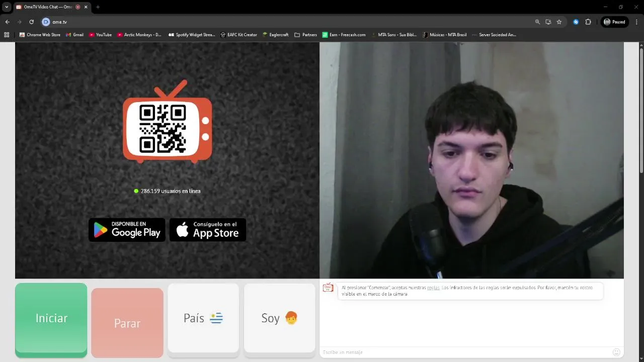Bookmark this page with star icon
The width and height of the screenshot is (644, 362).
coord(559,22)
